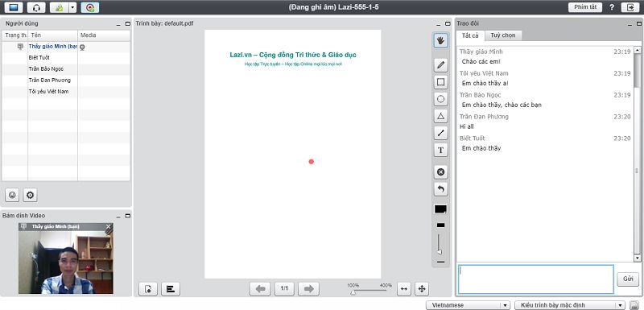Minimize the Người dùng panel
The width and height of the screenshot is (644, 310).
click(118, 24)
